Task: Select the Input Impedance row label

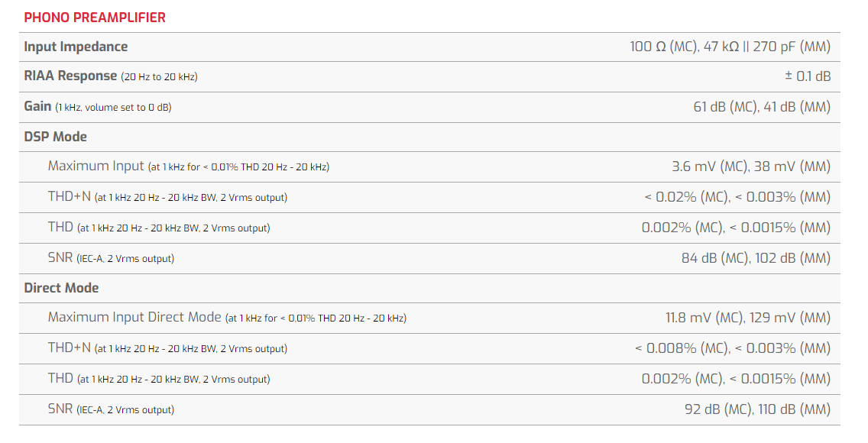Action: 76,47
